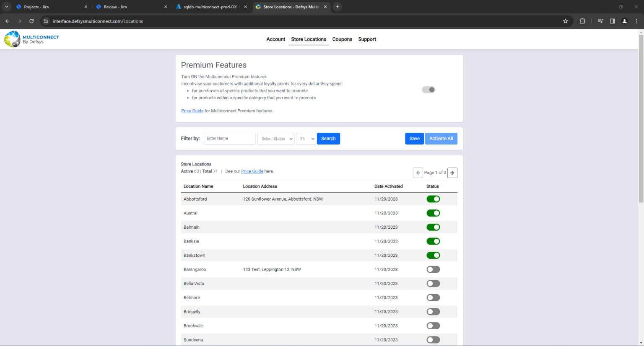The width and height of the screenshot is (644, 346).
Task: Advance to next page of store locations
Action: (452, 172)
